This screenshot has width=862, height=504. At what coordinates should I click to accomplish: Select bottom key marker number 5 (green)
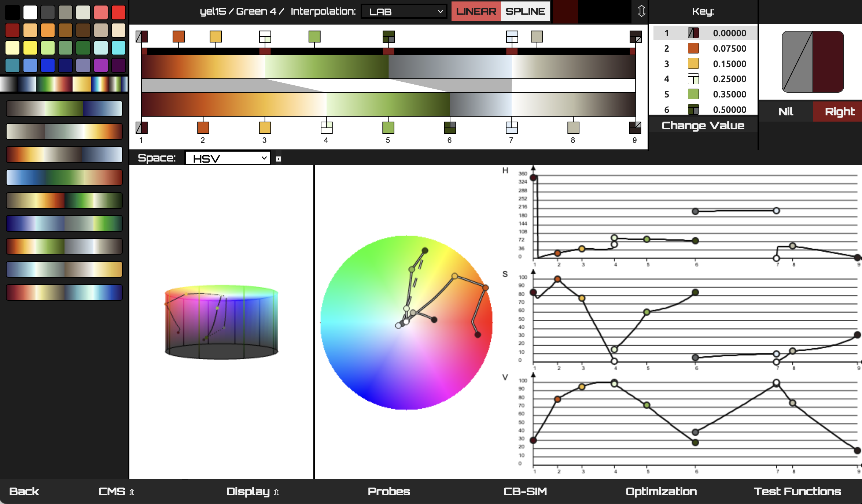click(x=388, y=128)
